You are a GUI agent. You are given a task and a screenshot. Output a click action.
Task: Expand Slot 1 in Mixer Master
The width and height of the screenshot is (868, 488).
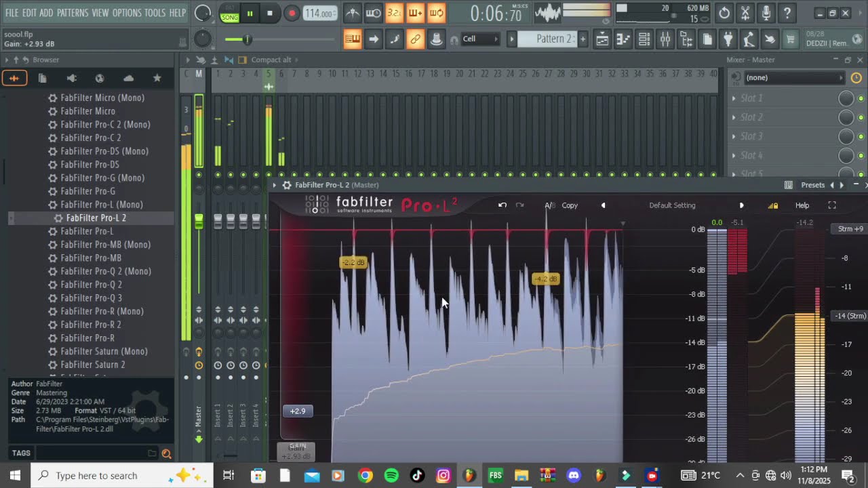[734, 98]
